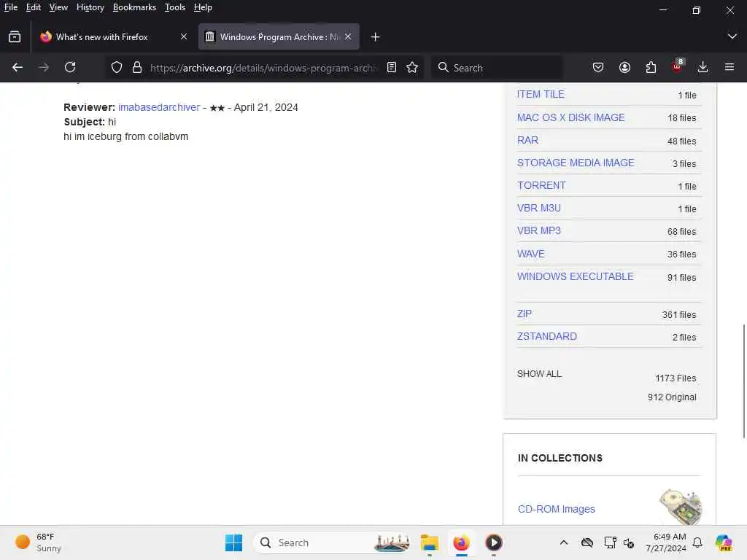Open ITEM TILE download option
The width and height of the screenshot is (747, 560).
[541, 94]
